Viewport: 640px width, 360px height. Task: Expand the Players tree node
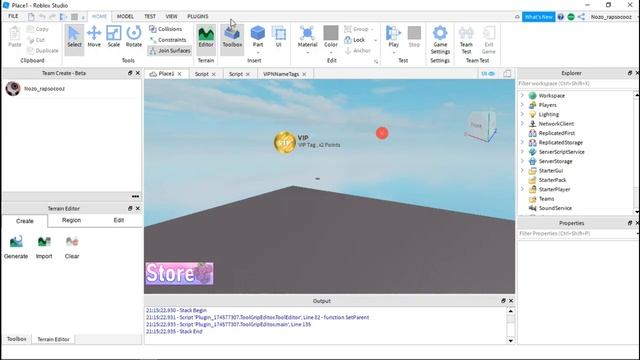522,105
